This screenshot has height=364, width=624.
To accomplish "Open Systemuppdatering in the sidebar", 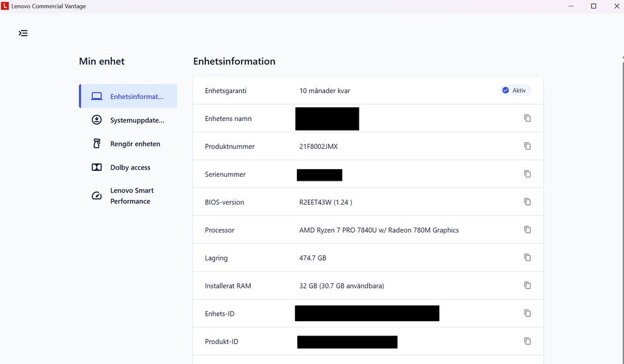I will point(128,120).
